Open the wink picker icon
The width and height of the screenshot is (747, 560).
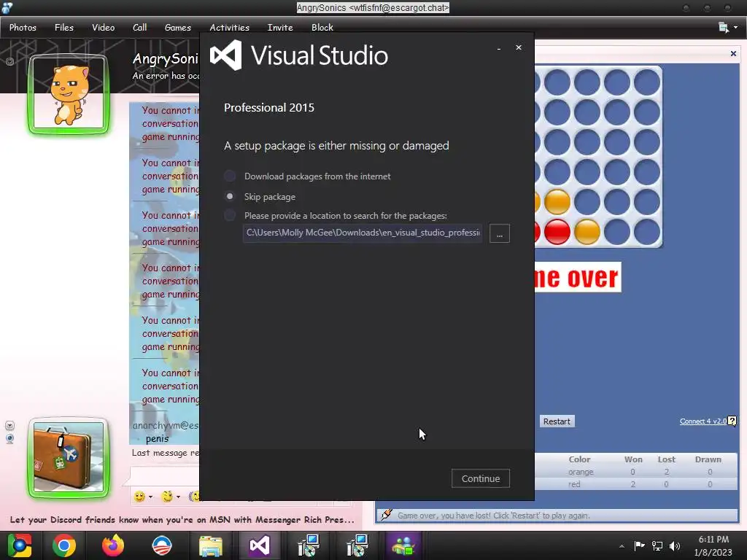click(167, 497)
